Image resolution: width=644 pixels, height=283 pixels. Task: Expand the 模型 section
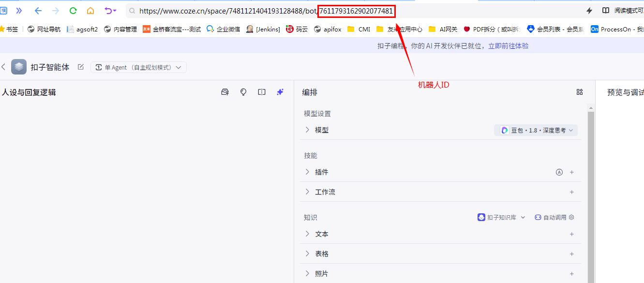coord(307,130)
